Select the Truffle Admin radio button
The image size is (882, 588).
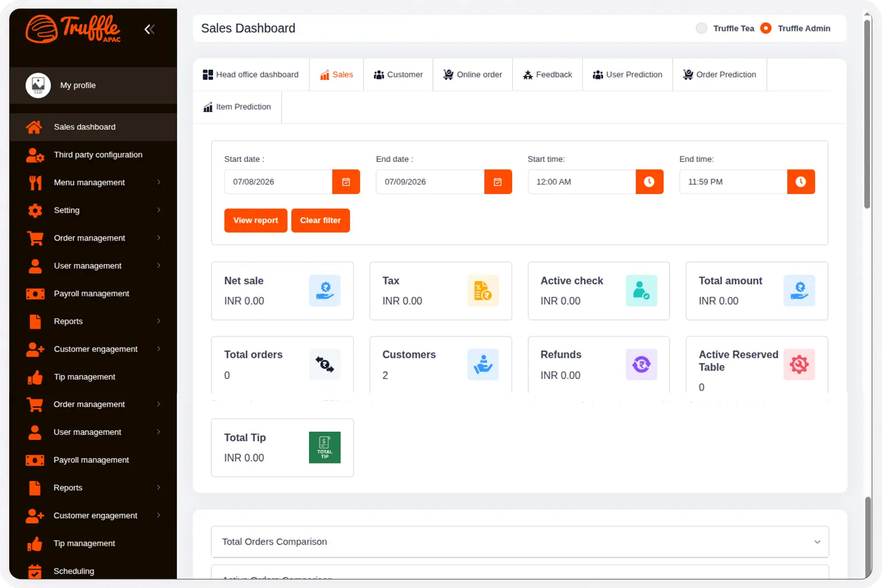[x=766, y=28]
